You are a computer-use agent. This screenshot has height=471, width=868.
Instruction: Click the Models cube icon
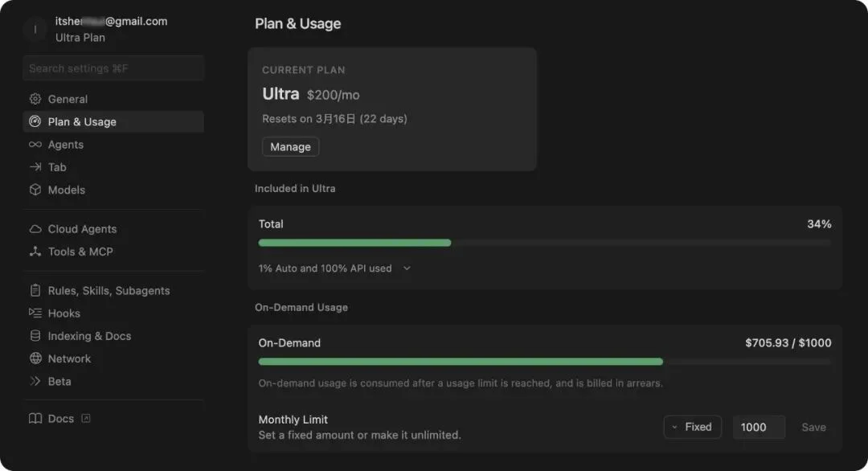coord(35,190)
